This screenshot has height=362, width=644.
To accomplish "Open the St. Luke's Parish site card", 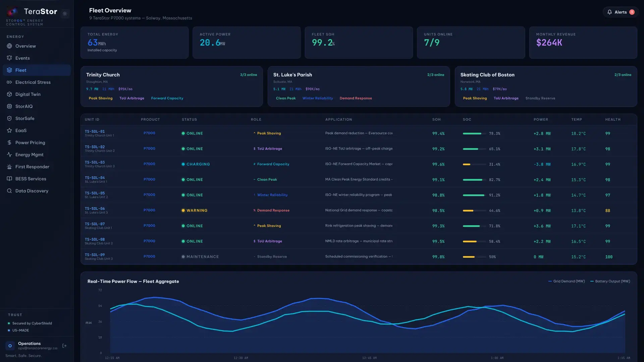I will [x=359, y=86].
